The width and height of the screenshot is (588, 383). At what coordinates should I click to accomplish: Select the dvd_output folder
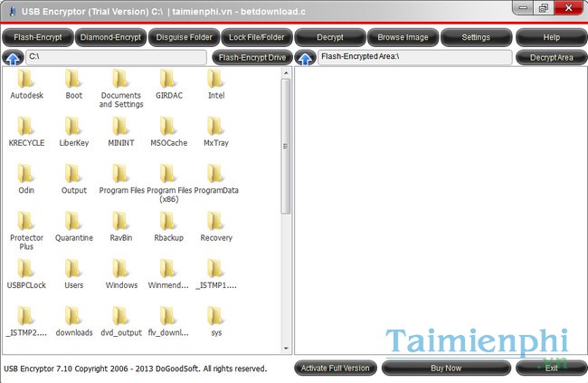tap(120, 321)
